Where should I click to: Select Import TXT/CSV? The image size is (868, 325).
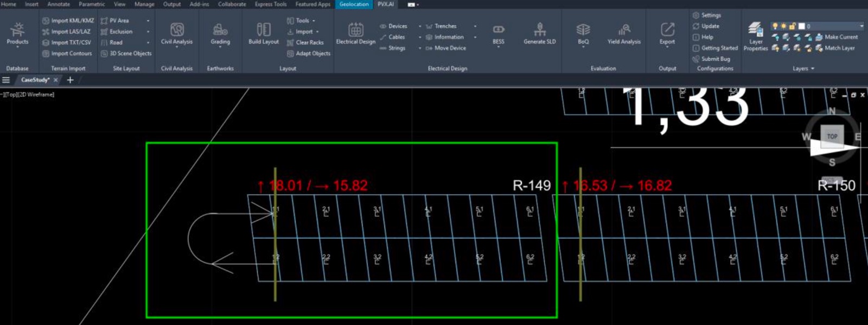click(x=67, y=42)
